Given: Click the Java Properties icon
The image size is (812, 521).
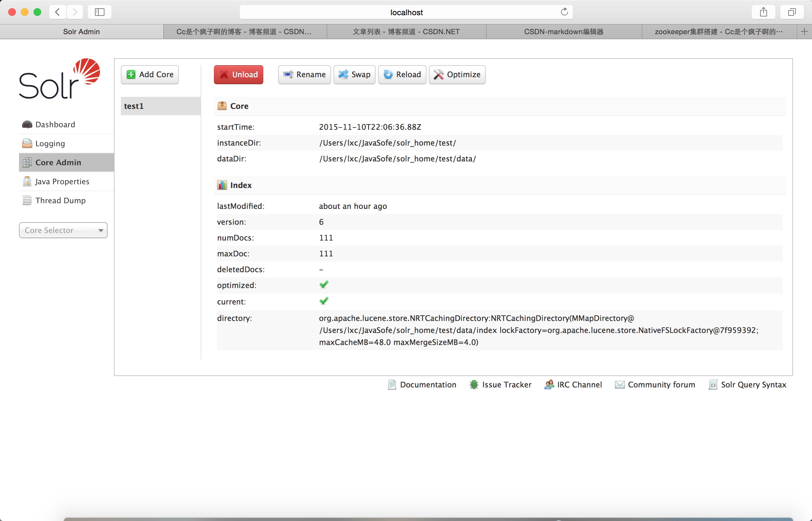Looking at the screenshot, I should click(x=27, y=181).
